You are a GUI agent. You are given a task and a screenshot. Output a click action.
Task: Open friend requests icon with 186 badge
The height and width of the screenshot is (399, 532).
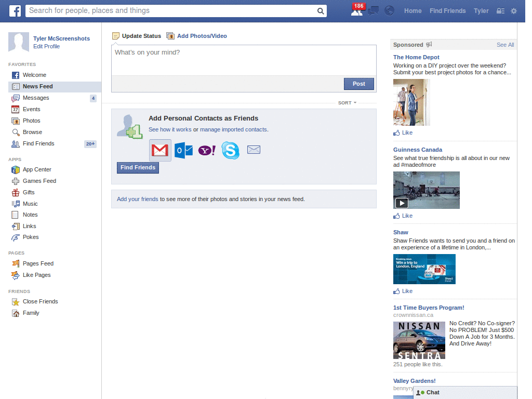[357, 10]
